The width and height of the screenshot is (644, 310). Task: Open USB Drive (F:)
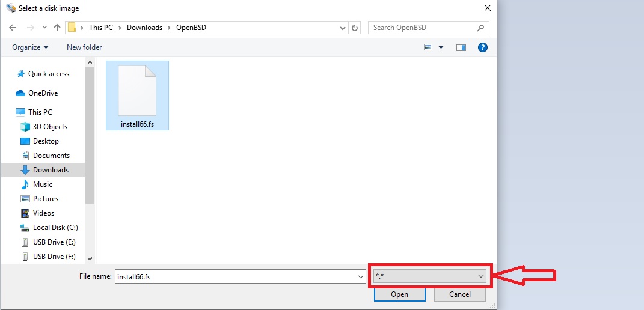point(54,256)
